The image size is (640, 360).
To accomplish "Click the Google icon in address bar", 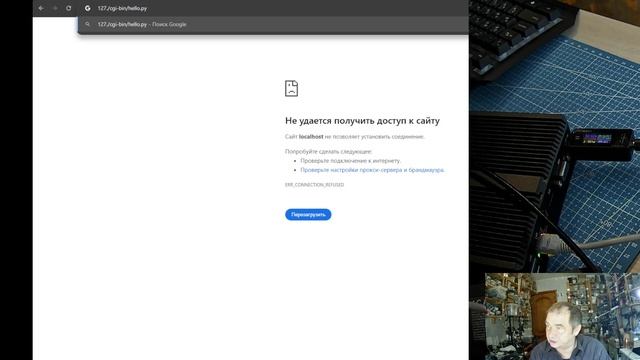I will point(88,8).
